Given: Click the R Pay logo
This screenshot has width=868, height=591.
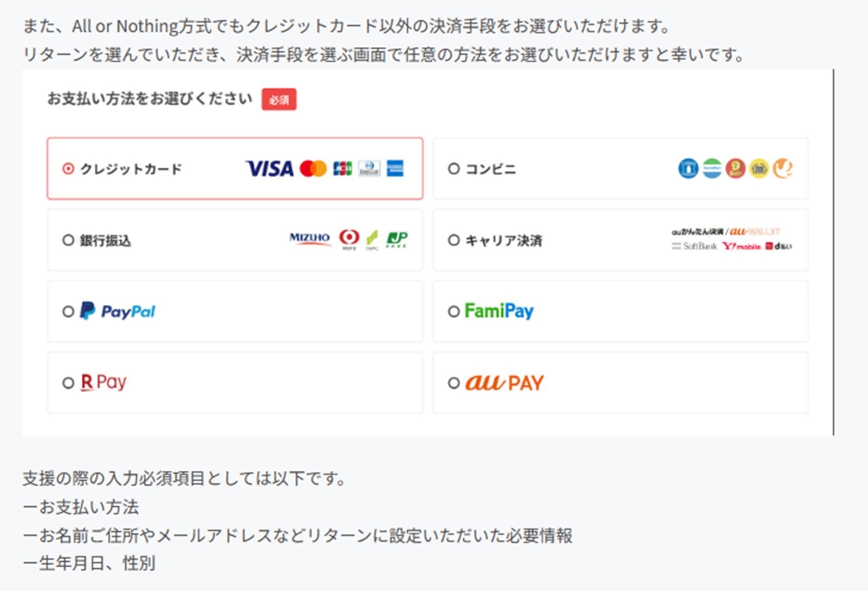Looking at the screenshot, I should tap(103, 382).
